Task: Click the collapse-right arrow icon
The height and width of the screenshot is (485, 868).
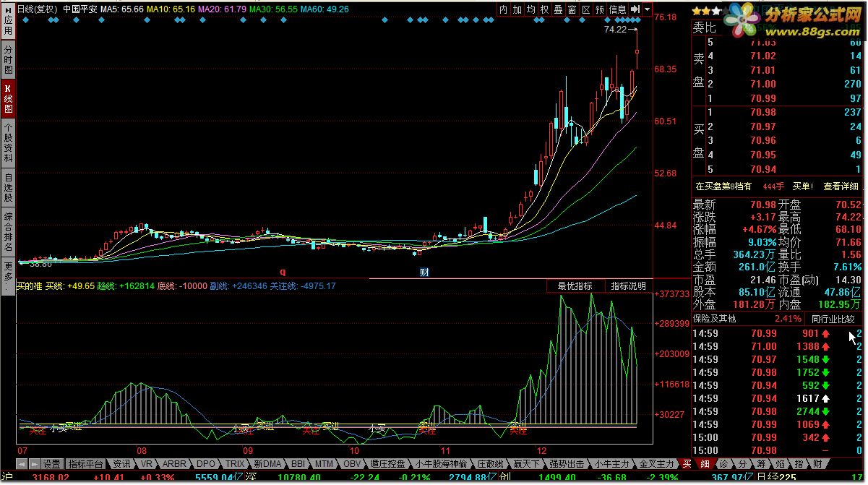Action: pos(635,9)
